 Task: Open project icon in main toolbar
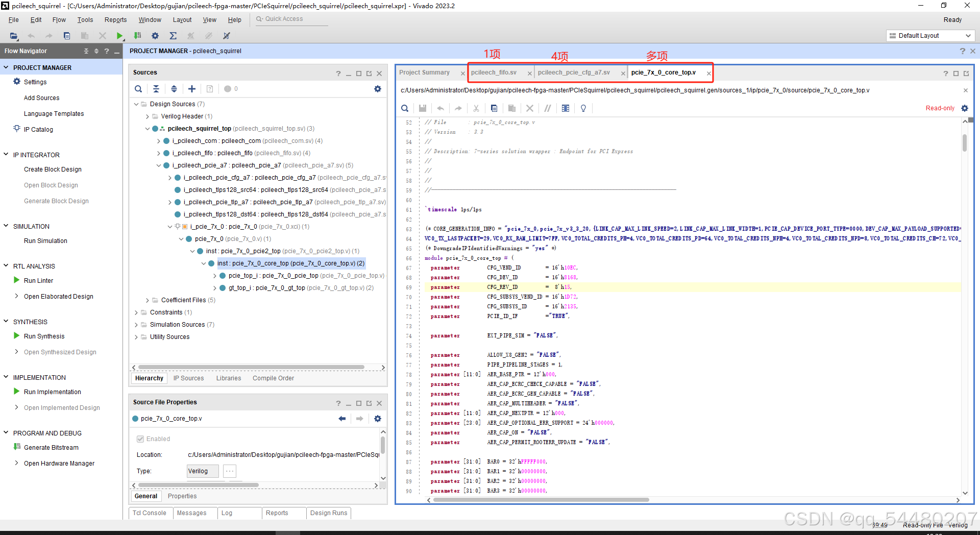pyautogui.click(x=14, y=36)
